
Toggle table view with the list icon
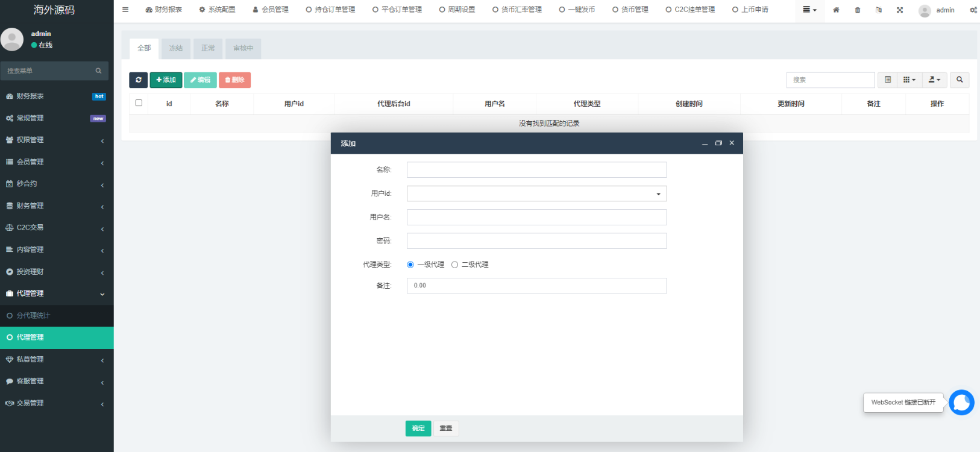pos(888,80)
